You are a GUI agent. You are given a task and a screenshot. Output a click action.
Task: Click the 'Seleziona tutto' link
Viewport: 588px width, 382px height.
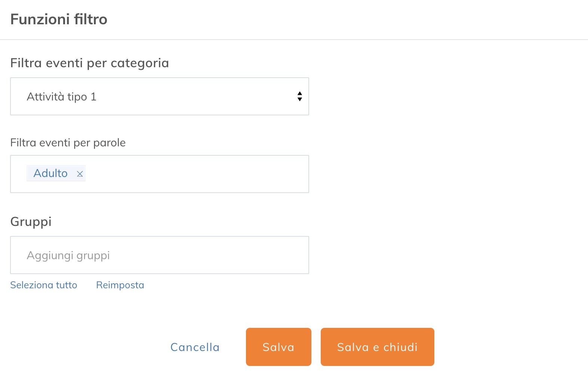[x=44, y=285]
